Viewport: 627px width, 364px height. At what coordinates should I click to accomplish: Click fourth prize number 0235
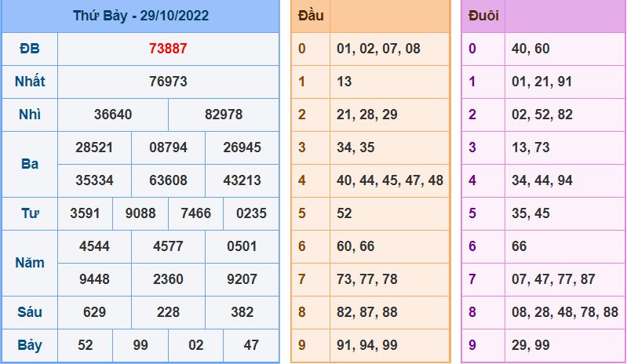pos(251,213)
